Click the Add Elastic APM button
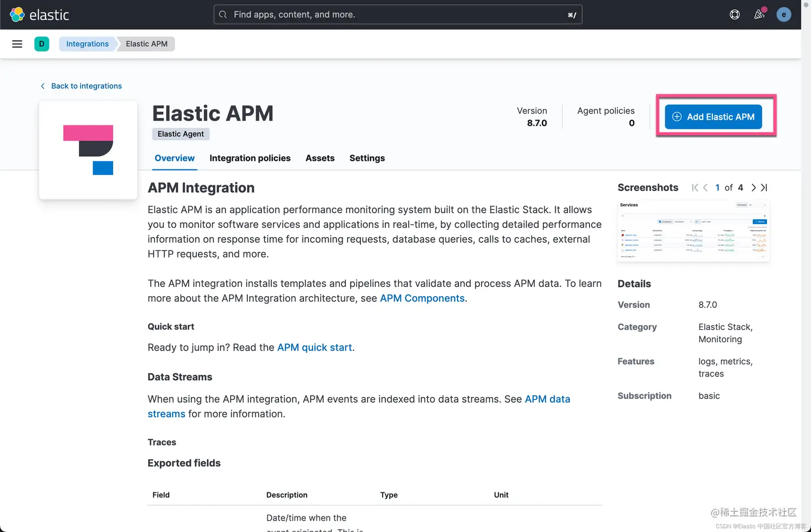The height and width of the screenshot is (532, 811). pyautogui.click(x=713, y=117)
